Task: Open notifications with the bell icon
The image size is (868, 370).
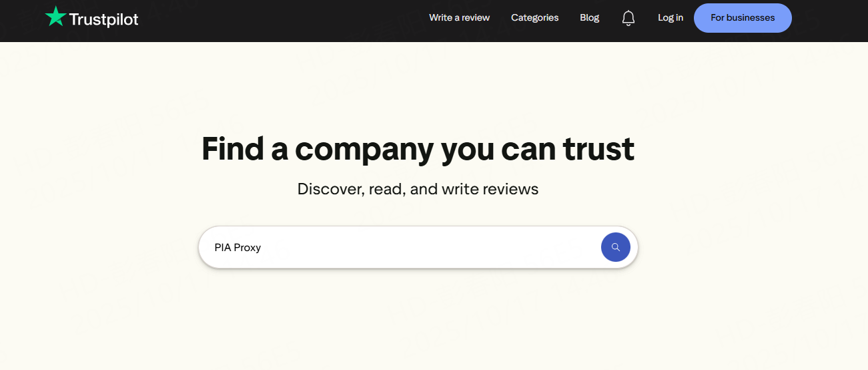Action: [x=628, y=18]
